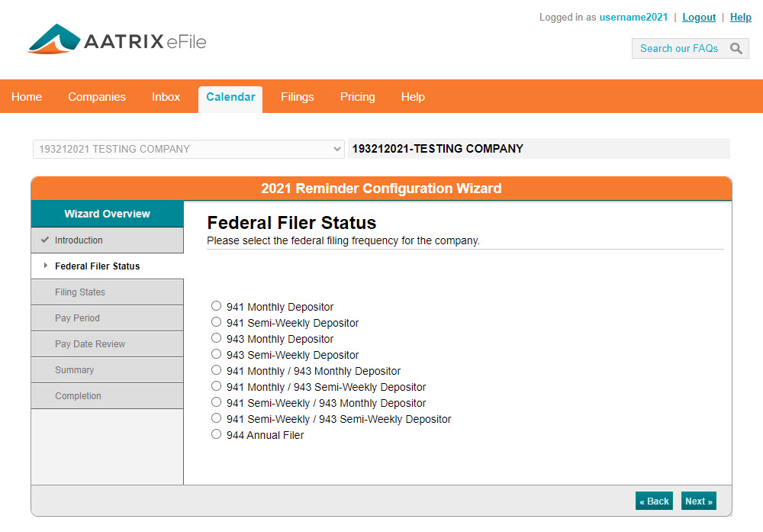Open the company selection dropdown
This screenshot has height=532, width=763.
(188, 149)
